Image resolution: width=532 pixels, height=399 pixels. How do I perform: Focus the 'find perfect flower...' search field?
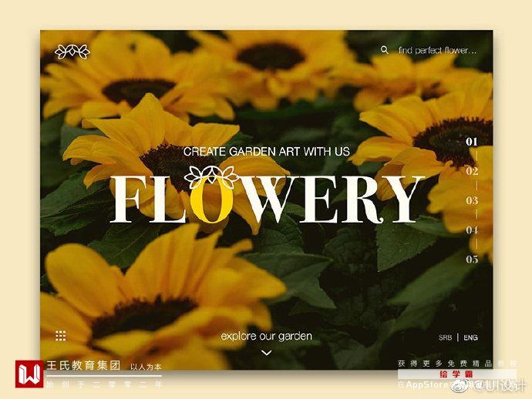pos(437,51)
